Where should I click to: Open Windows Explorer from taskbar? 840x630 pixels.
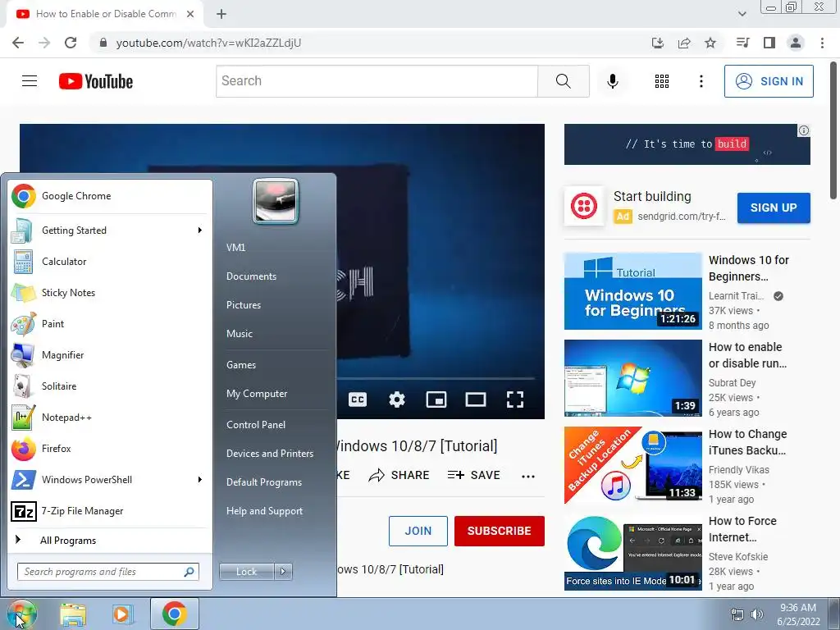[73, 614]
